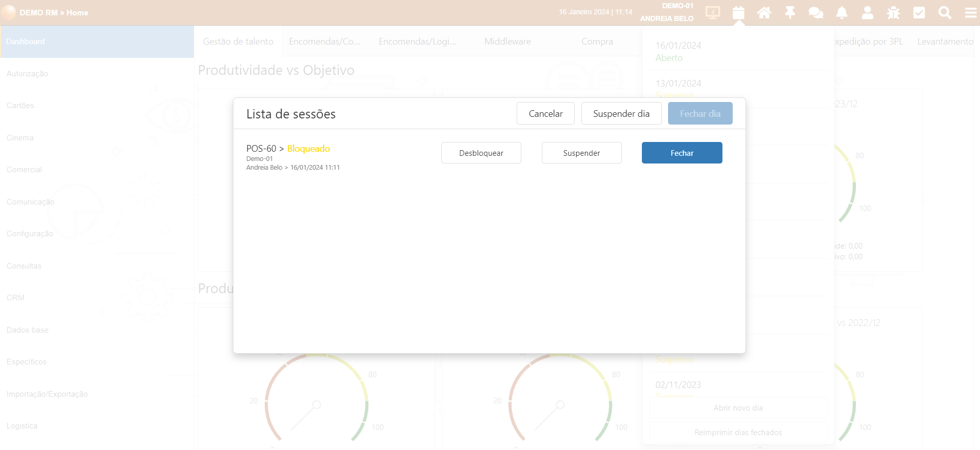Click DEMO RM » Home breadcrumb
Screen dimensions: 980x450
[54, 12]
